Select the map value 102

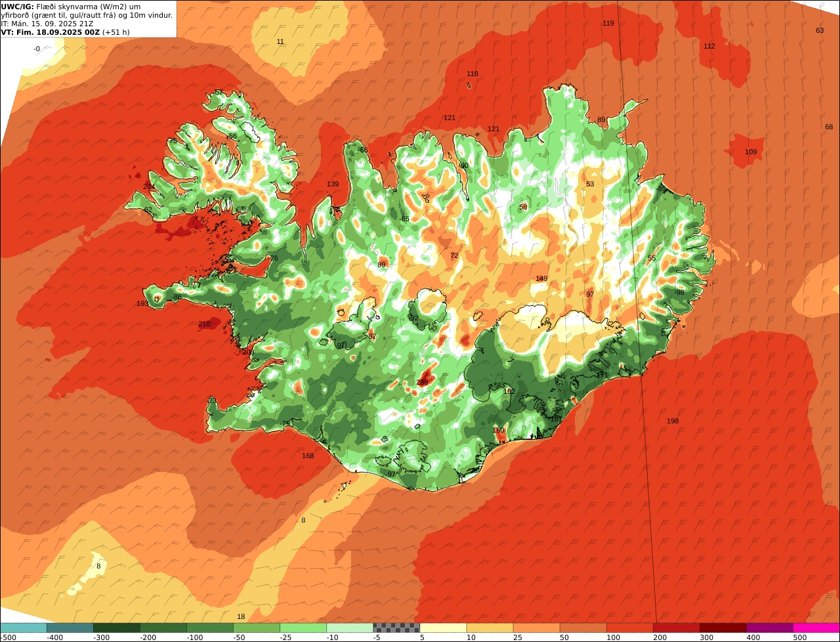pos(509,391)
